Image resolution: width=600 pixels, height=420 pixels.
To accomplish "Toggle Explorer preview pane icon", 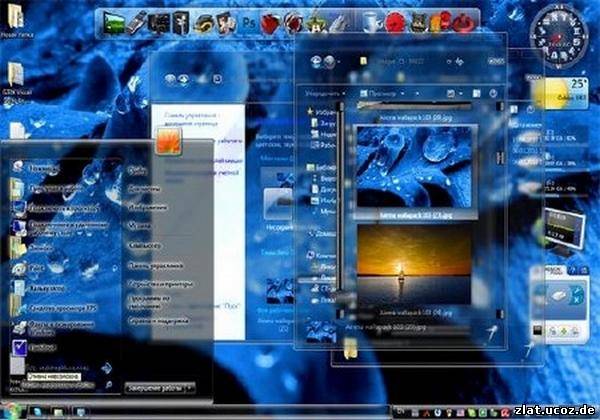I will [x=477, y=93].
